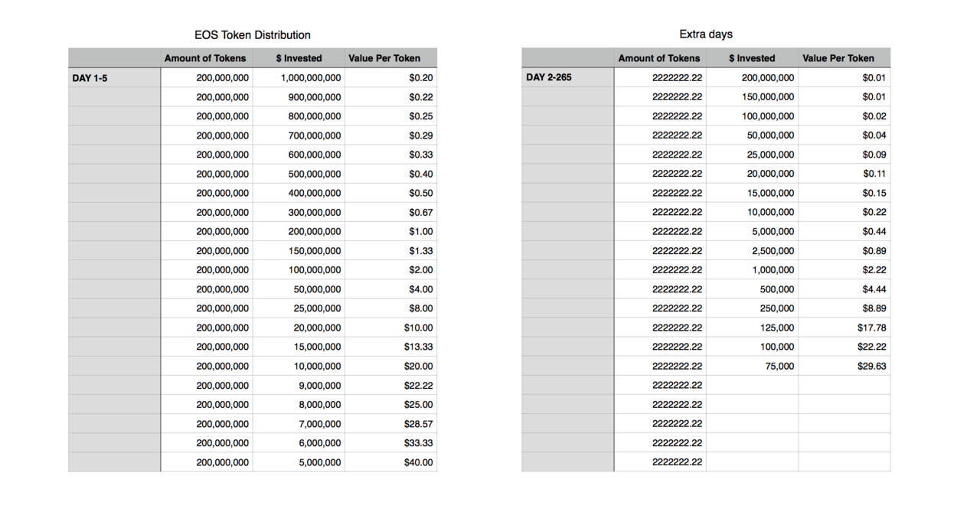The image size is (980, 512).
Task: Select the "$33.33" value per token cell
Action: coord(390,443)
